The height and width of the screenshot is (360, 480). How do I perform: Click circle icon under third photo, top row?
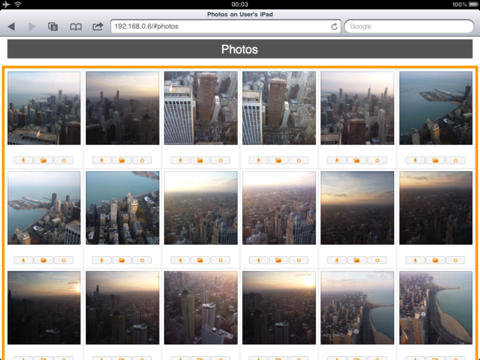coord(220,160)
